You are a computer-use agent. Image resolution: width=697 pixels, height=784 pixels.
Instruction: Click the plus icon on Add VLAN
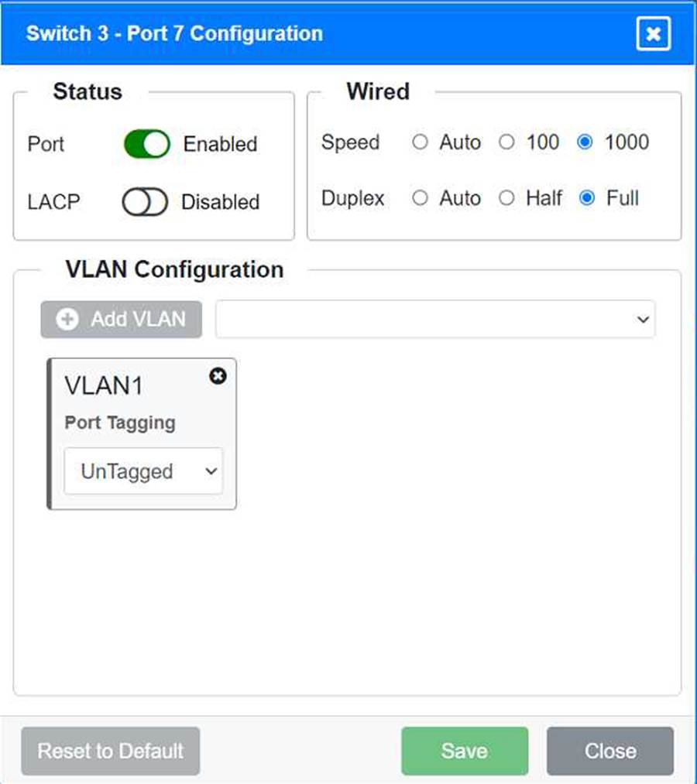(67, 319)
